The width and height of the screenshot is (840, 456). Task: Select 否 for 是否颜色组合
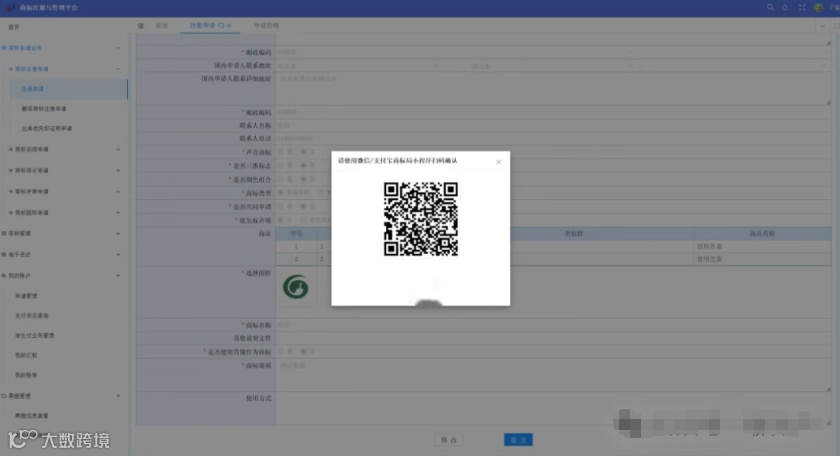tap(303, 180)
